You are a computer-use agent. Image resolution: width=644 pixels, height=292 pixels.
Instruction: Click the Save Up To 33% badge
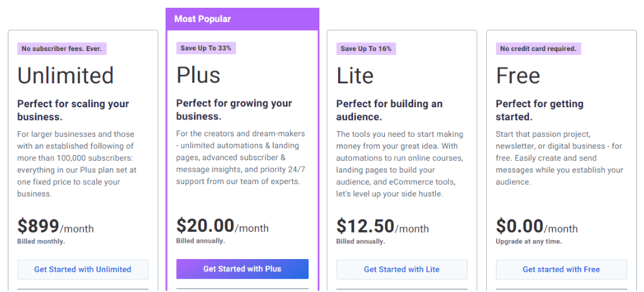pyautogui.click(x=206, y=48)
